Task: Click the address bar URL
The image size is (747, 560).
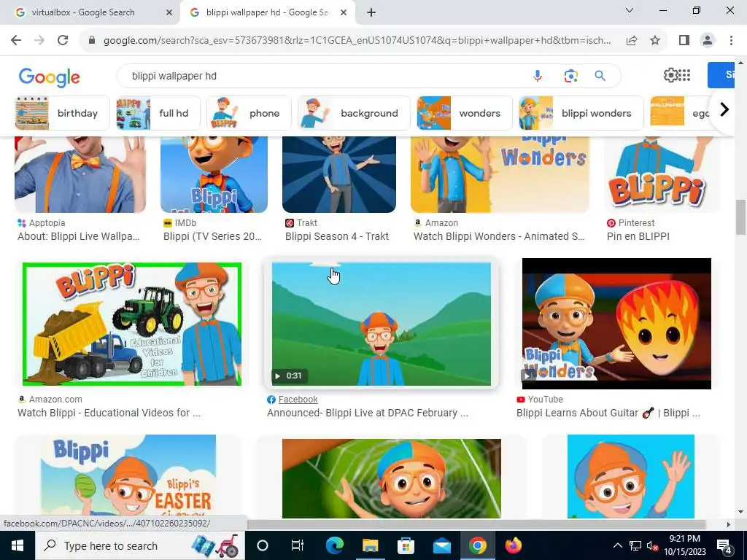Action: pyautogui.click(x=357, y=41)
